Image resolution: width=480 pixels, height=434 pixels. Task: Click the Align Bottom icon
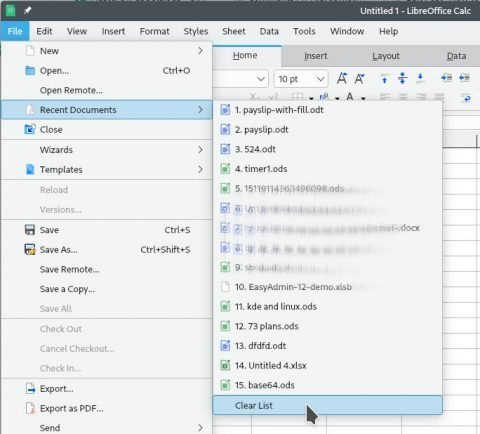tap(420, 78)
